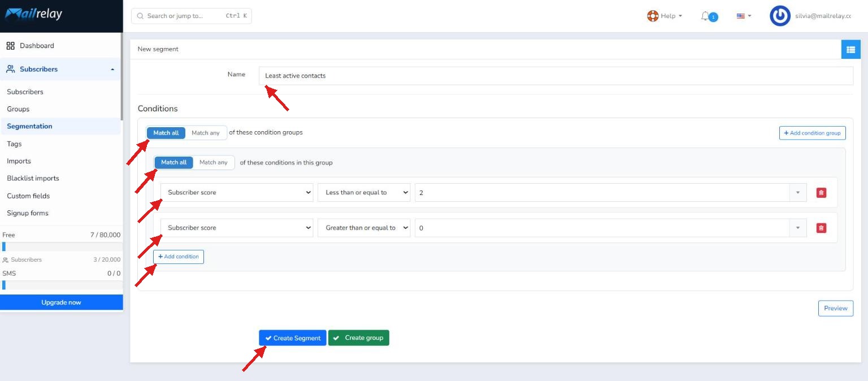This screenshot has height=381, width=868.
Task: Open the Greater than or equal to operator dropdown
Action: [364, 228]
